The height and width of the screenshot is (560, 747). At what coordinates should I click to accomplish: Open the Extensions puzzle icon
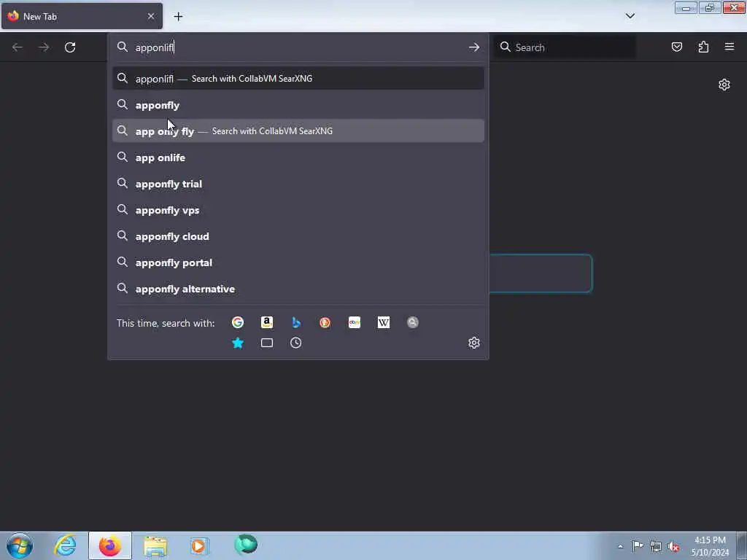tap(703, 47)
